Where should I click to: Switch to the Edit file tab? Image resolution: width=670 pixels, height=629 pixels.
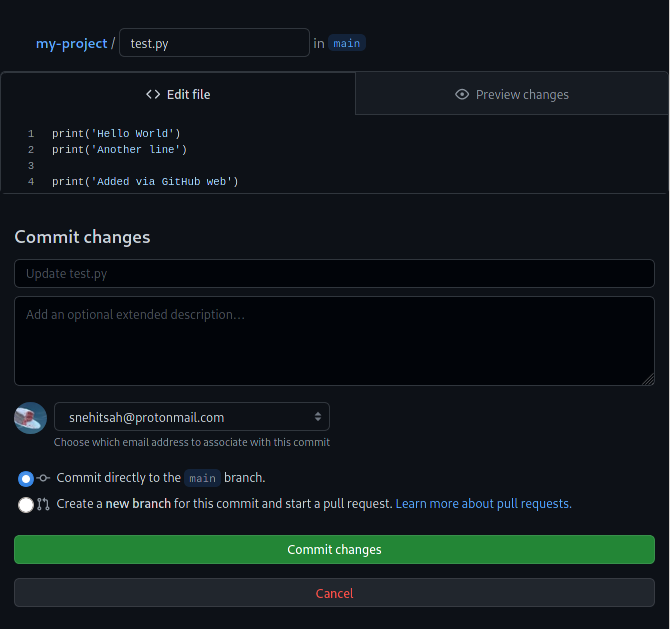pyautogui.click(x=178, y=94)
